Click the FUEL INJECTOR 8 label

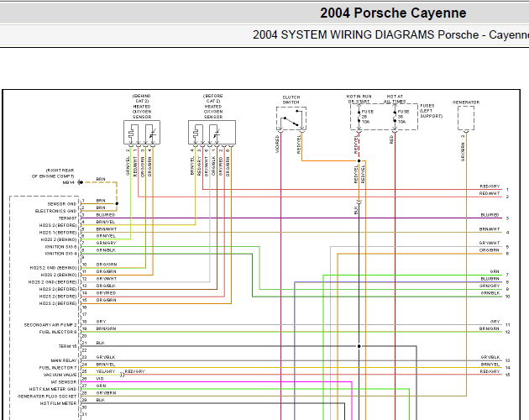click(58, 332)
